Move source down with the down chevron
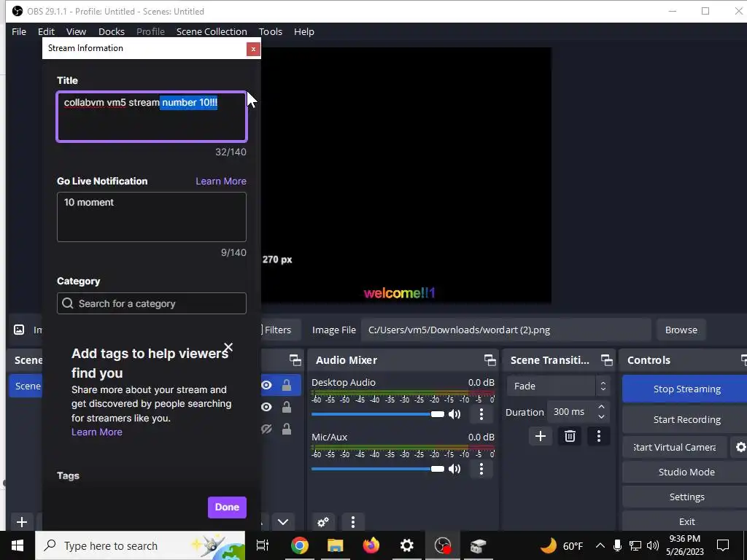The height and width of the screenshot is (560, 747). 283,522
